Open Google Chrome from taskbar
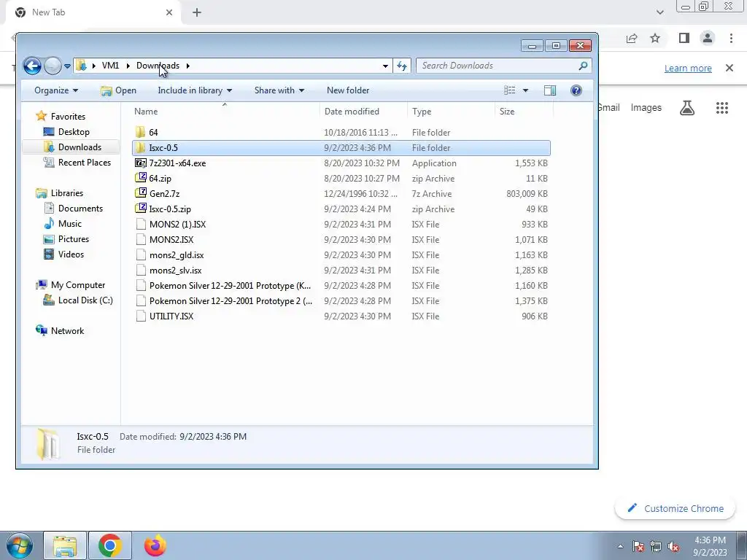This screenshot has width=747, height=560. pos(110,545)
